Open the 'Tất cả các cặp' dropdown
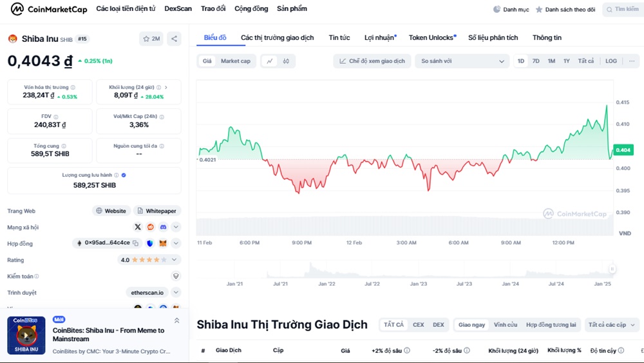The width and height of the screenshot is (644, 363). (611, 325)
